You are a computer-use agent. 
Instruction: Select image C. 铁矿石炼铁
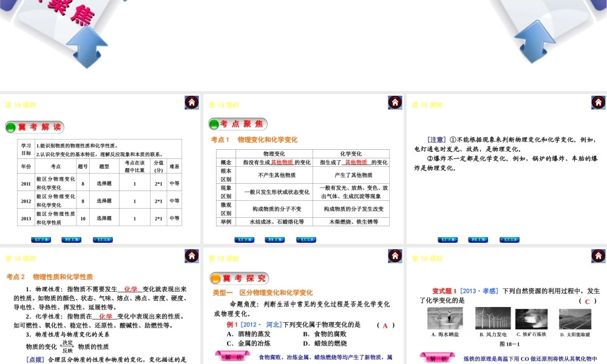[x=532, y=319]
